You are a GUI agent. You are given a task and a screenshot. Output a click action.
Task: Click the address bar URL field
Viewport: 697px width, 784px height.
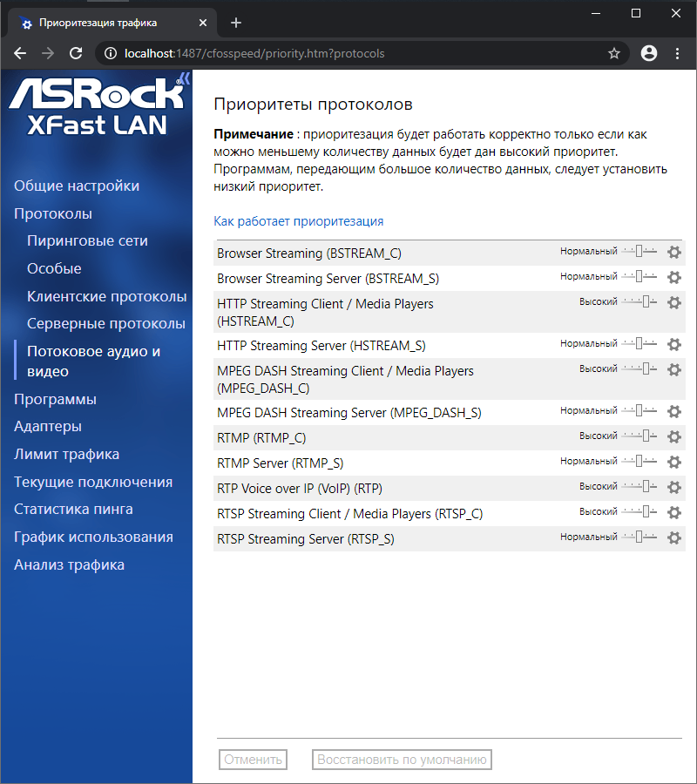[348, 53]
